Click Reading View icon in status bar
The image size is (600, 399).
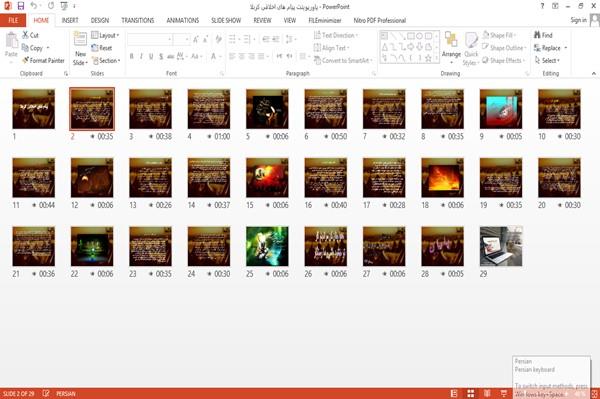pos(487,394)
